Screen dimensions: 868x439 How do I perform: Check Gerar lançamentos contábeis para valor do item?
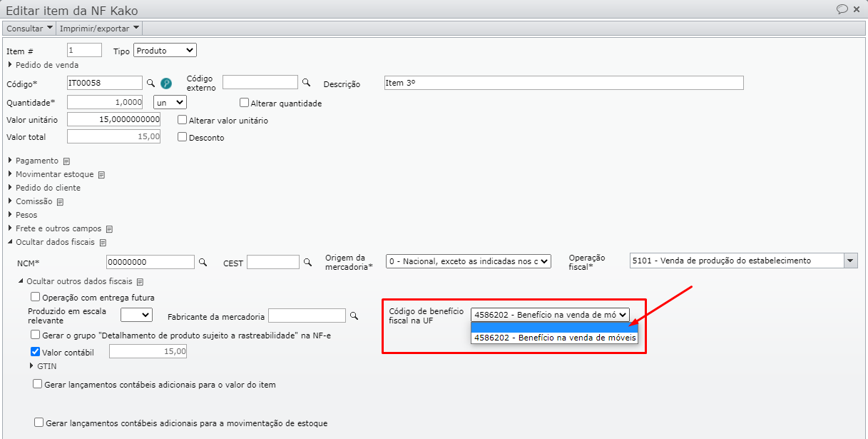38,384
